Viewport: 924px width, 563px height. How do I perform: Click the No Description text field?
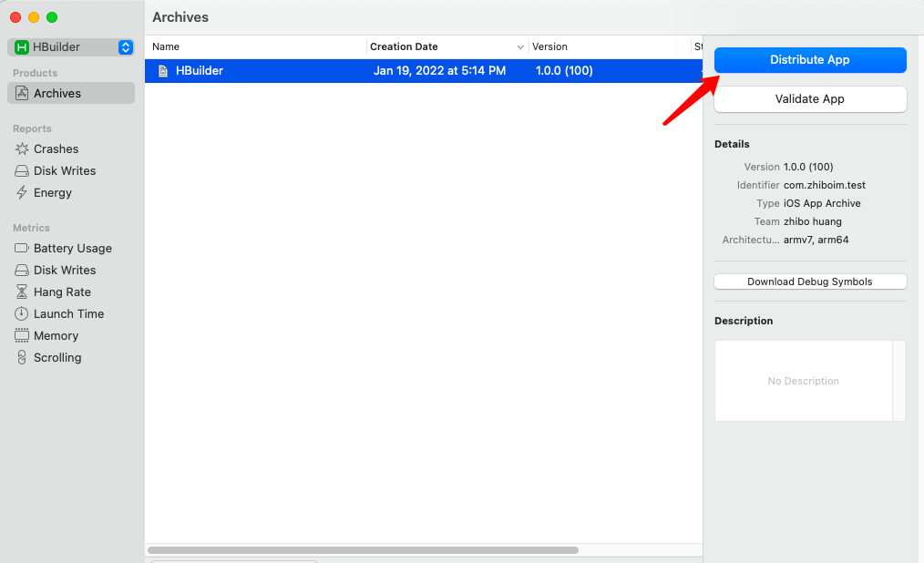803,381
